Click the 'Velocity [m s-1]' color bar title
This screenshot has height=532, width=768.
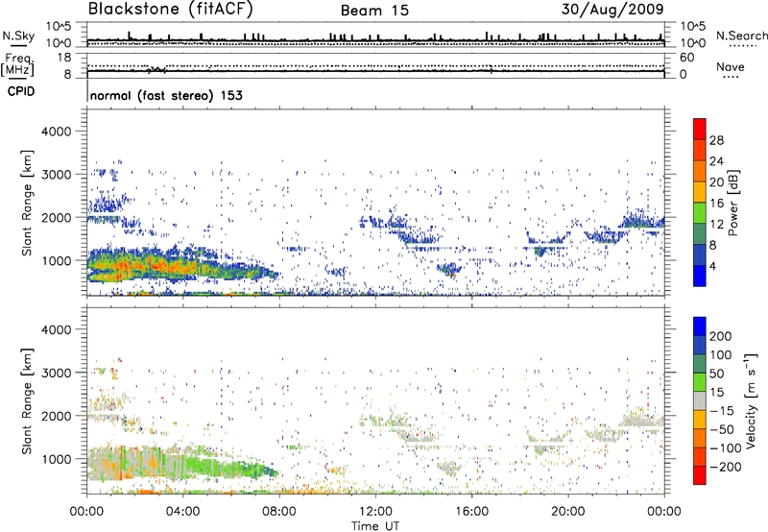tap(750, 401)
